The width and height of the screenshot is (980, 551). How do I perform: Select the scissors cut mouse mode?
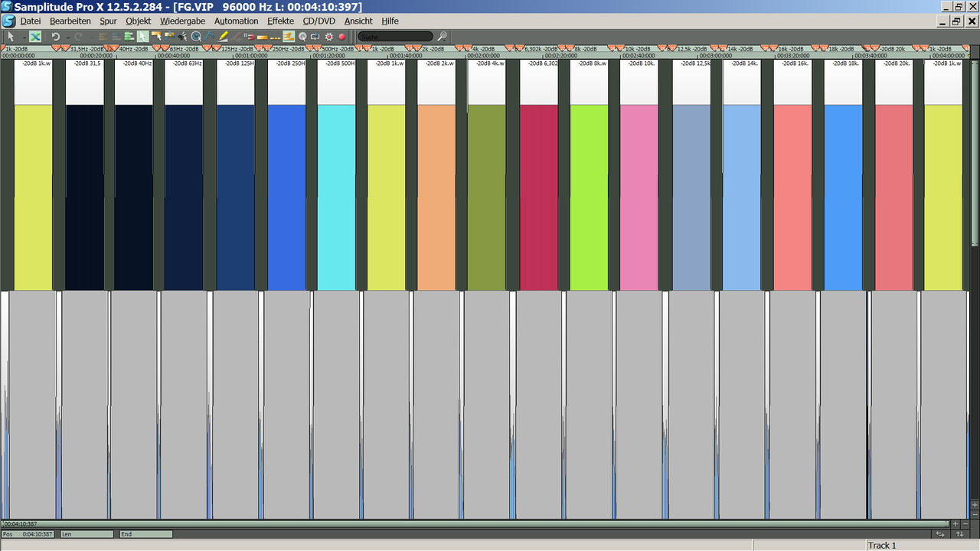tap(182, 36)
